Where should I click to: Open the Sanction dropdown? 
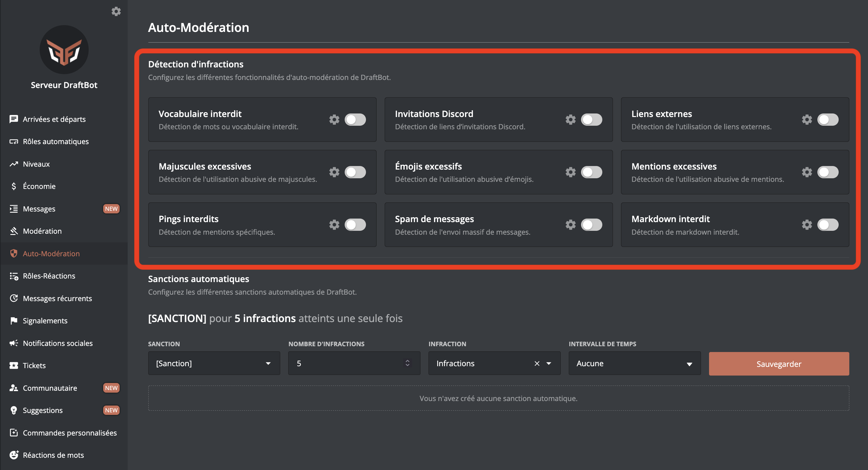[214, 363]
